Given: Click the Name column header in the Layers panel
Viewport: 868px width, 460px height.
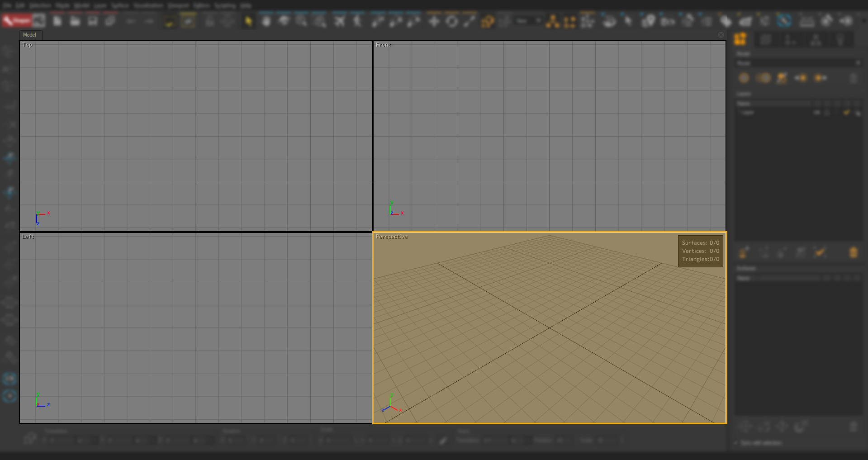Looking at the screenshot, I should pyautogui.click(x=744, y=104).
